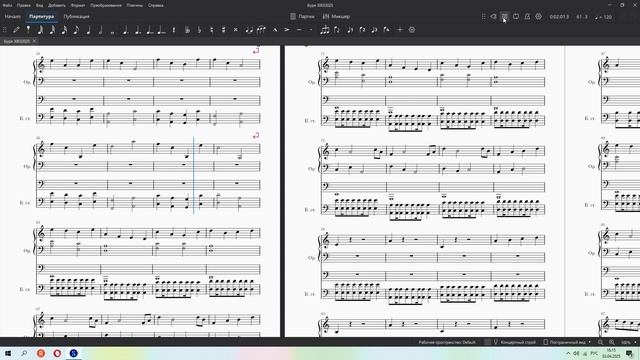This screenshot has height=360, width=640.
Task: Select the quarter note duration
Action: 88,29
